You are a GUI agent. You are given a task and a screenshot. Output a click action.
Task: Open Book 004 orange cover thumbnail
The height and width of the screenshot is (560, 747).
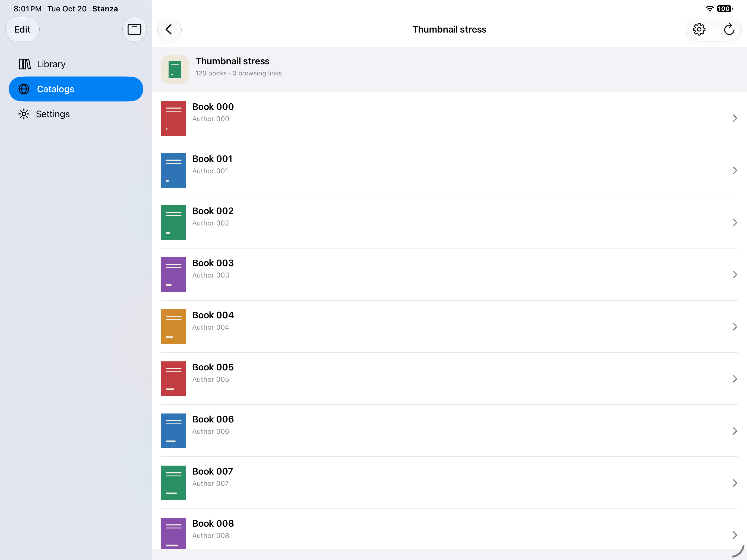[173, 326]
